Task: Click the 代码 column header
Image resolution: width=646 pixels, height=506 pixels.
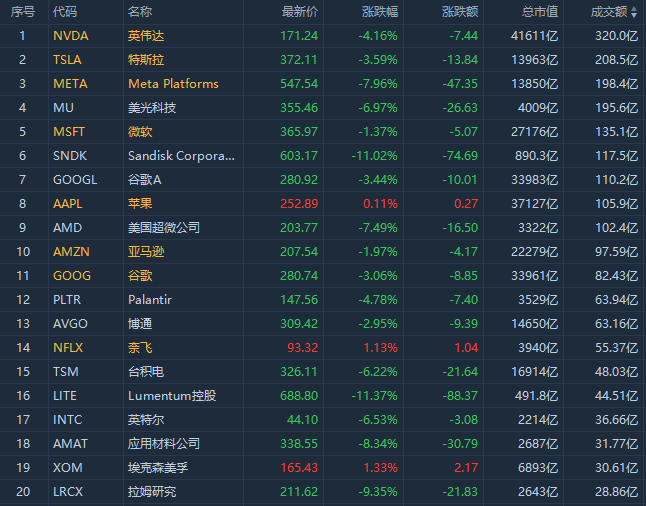Action: coord(65,12)
